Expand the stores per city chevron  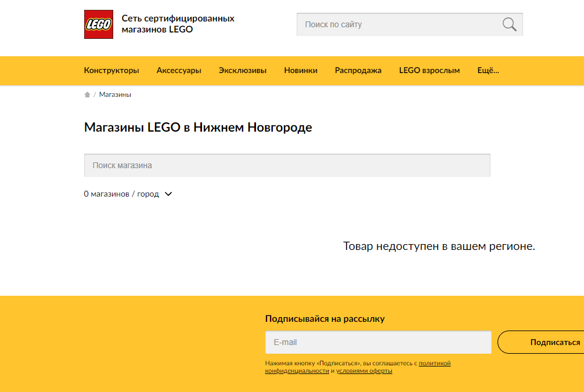pyautogui.click(x=168, y=194)
